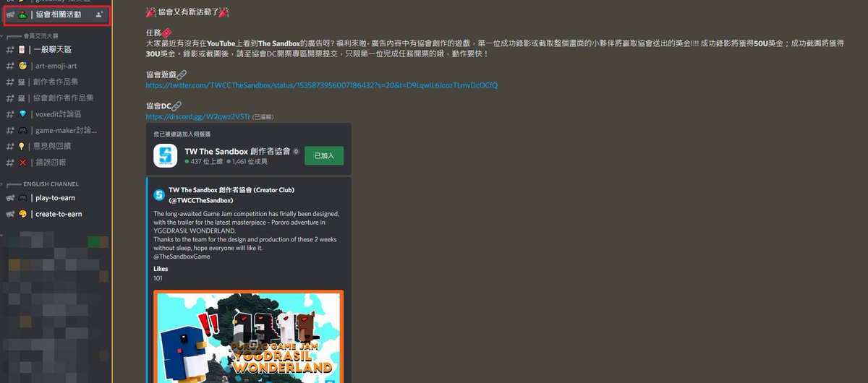Click the Likes label in the embed

click(x=161, y=269)
